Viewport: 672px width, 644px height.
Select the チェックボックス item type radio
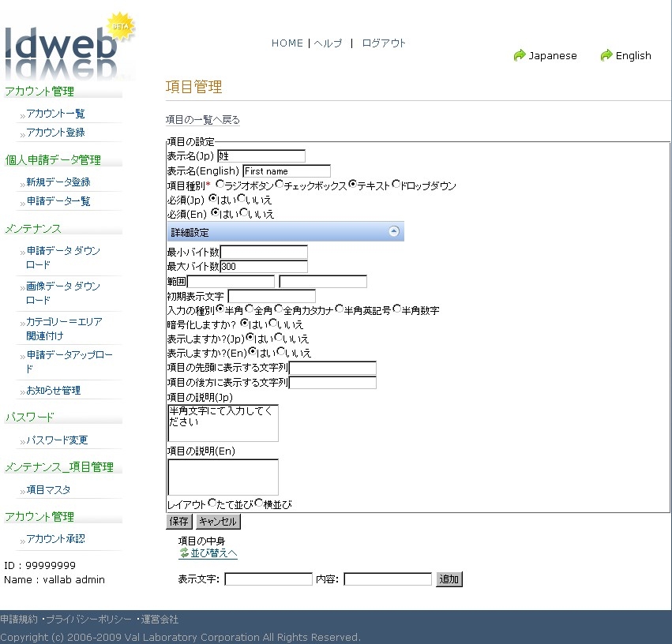[280, 184]
